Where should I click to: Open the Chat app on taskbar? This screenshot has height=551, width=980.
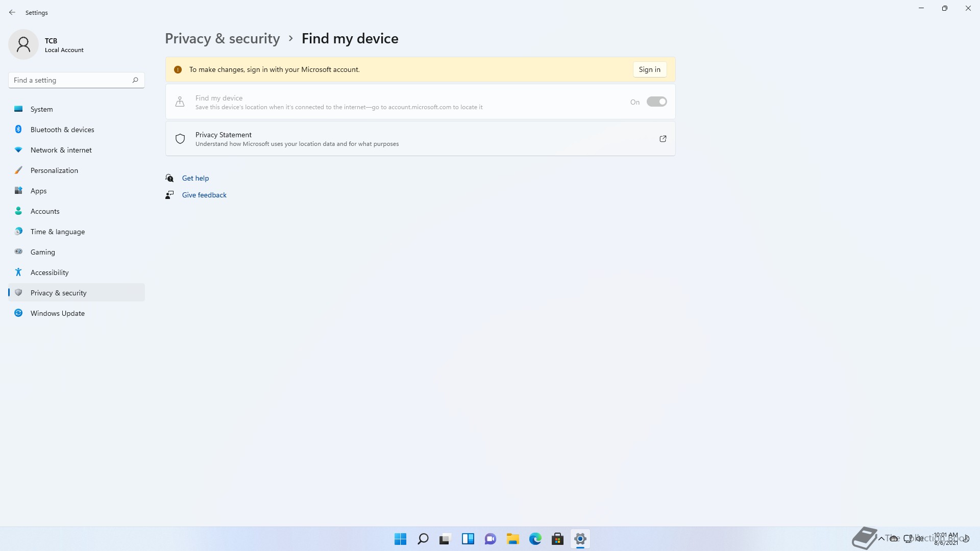tap(490, 539)
